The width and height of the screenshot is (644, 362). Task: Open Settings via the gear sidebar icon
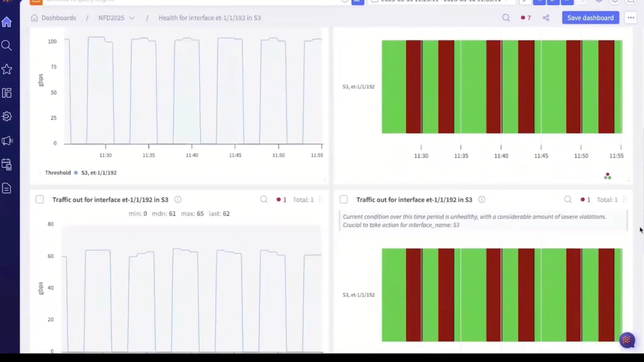click(x=7, y=116)
